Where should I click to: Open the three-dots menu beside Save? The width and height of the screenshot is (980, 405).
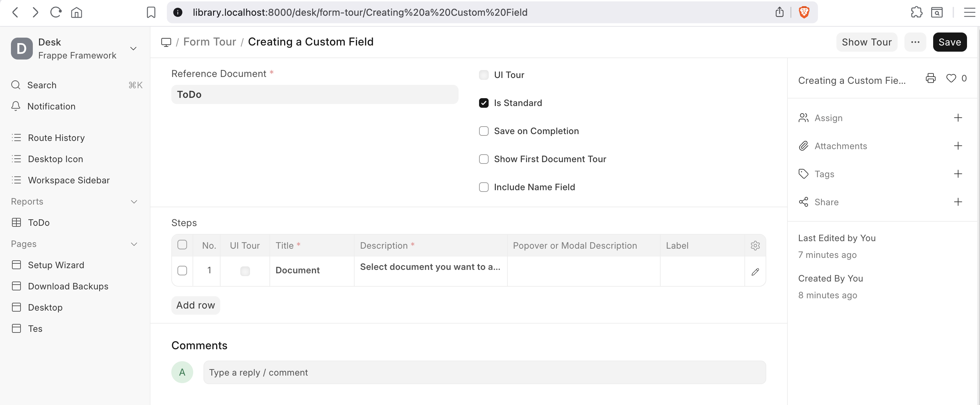click(x=915, y=42)
